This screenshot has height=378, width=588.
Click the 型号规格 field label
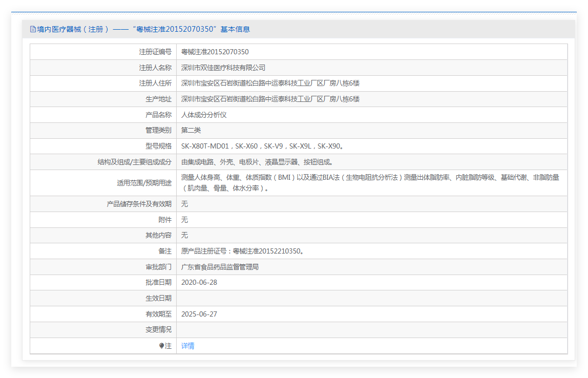tap(159, 146)
